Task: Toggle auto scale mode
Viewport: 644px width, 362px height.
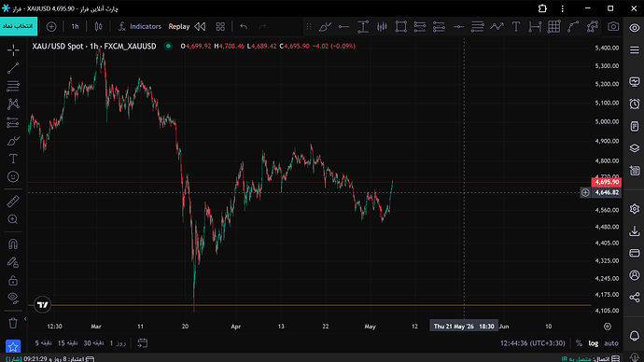Action: point(611,343)
